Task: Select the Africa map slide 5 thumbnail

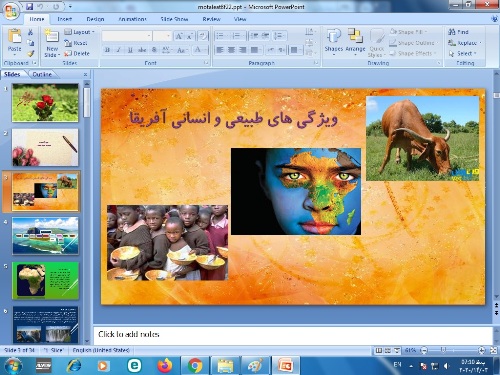Action: [x=45, y=280]
